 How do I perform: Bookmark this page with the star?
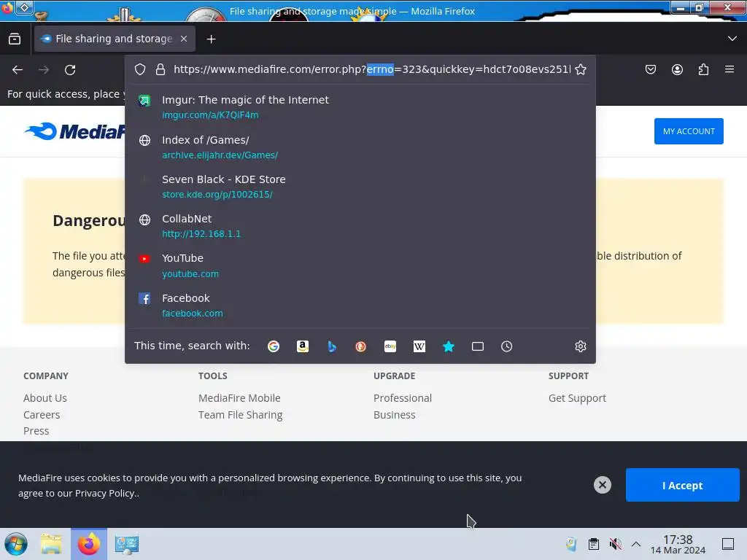pyautogui.click(x=580, y=69)
